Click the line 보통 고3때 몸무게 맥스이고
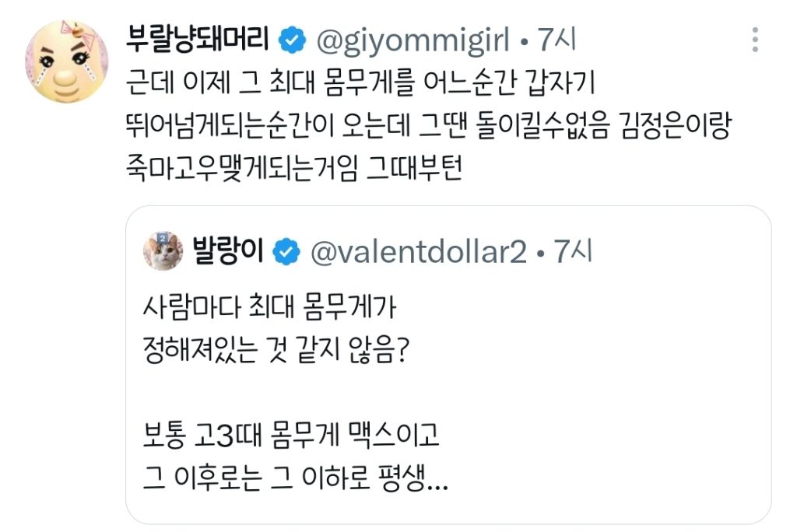Viewport: 797px width, 532px height. 291,436
